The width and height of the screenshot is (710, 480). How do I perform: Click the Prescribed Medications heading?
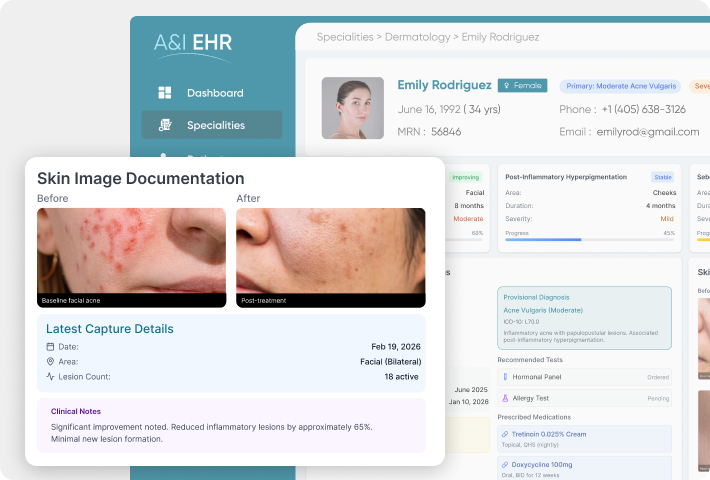[x=534, y=417]
